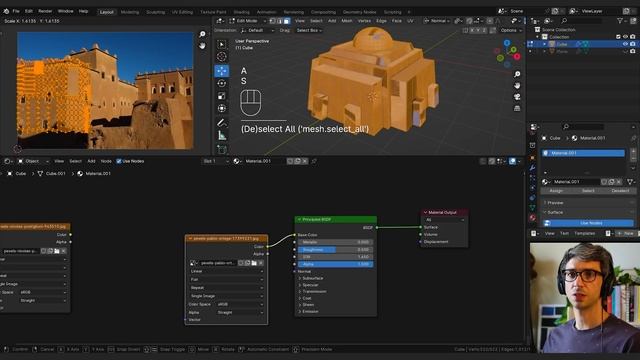Open the Node menu in node editor

click(106, 161)
